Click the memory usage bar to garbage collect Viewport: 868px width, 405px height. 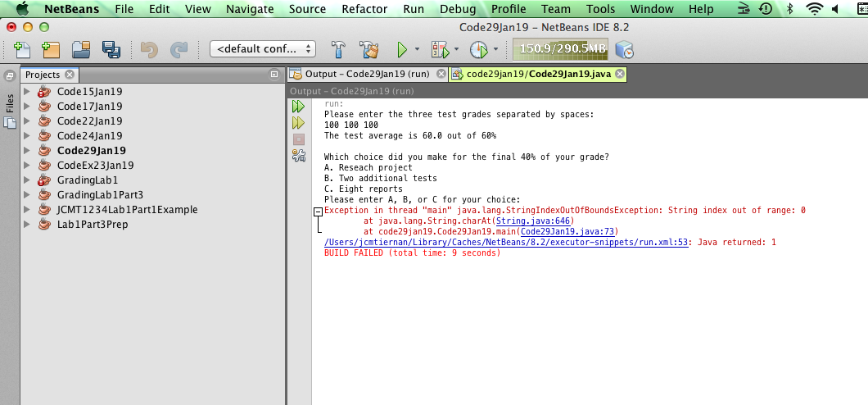tap(562, 49)
